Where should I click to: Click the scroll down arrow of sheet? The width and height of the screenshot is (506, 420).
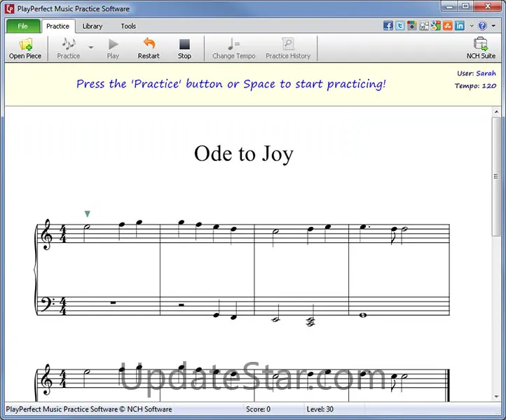(496, 396)
